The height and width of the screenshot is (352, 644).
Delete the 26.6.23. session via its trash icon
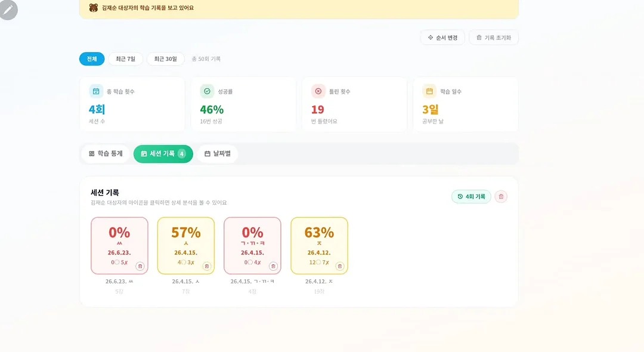point(140,266)
